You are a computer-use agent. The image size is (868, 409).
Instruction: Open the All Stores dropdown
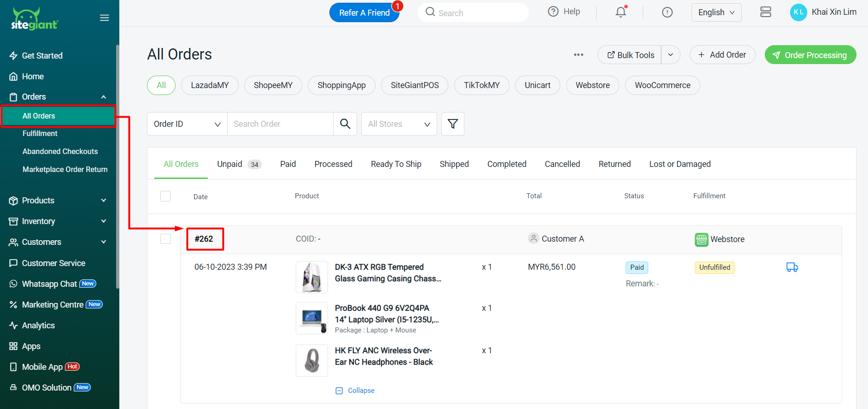point(399,124)
